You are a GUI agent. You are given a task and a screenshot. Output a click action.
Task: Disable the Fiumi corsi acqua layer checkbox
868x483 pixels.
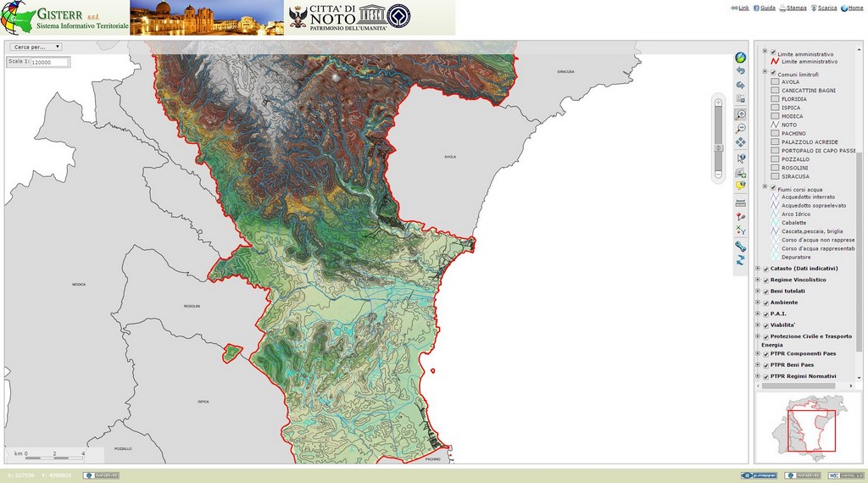coord(773,187)
